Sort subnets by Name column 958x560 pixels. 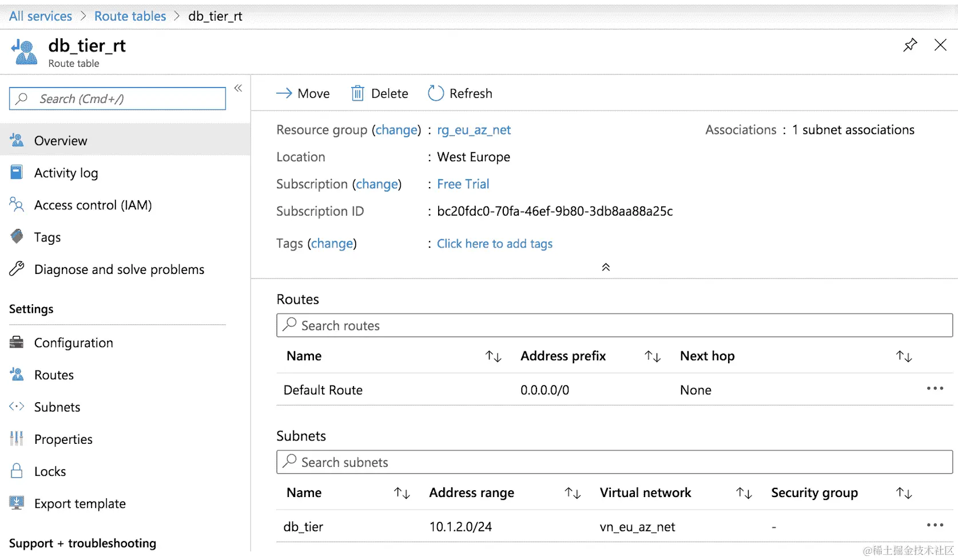[402, 493]
